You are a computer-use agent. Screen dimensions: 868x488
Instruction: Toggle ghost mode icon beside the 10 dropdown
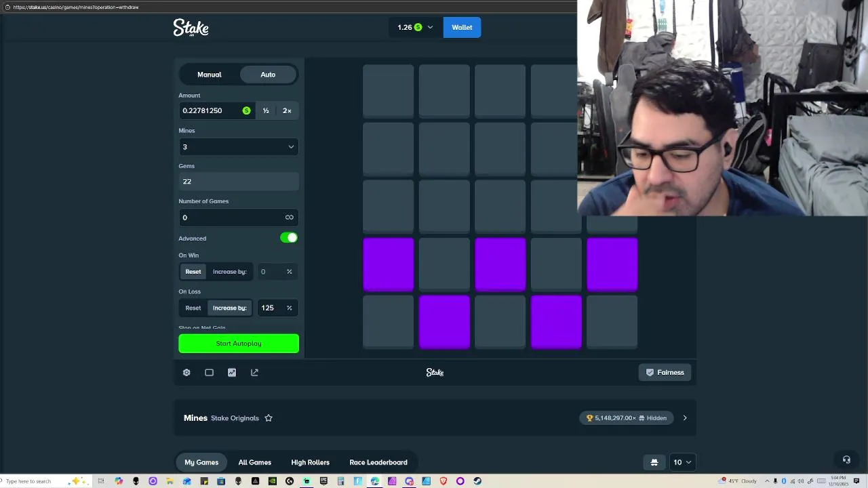click(x=654, y=462)
